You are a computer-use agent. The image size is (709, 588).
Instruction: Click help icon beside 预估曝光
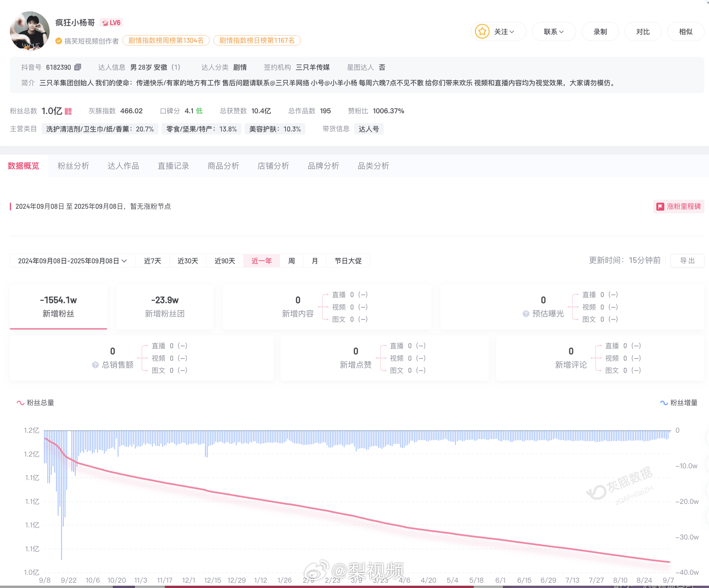pyautogui.click(x=526, y=314)
